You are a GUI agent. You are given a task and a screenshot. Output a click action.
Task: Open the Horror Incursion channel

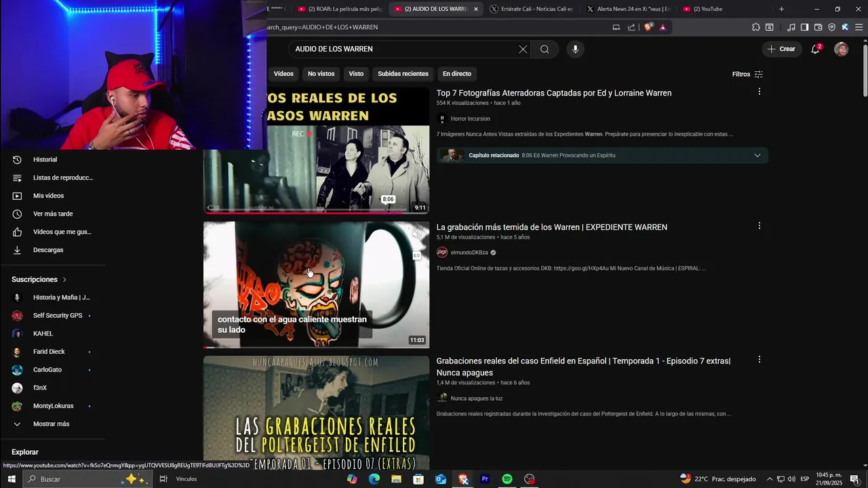pyautogui.click(x=470, y=119)
